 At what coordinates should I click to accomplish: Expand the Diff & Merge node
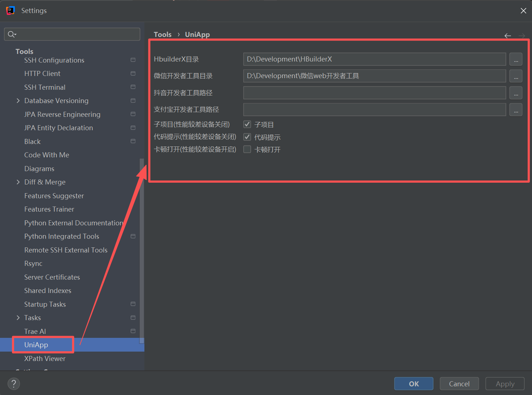point(18,182)
